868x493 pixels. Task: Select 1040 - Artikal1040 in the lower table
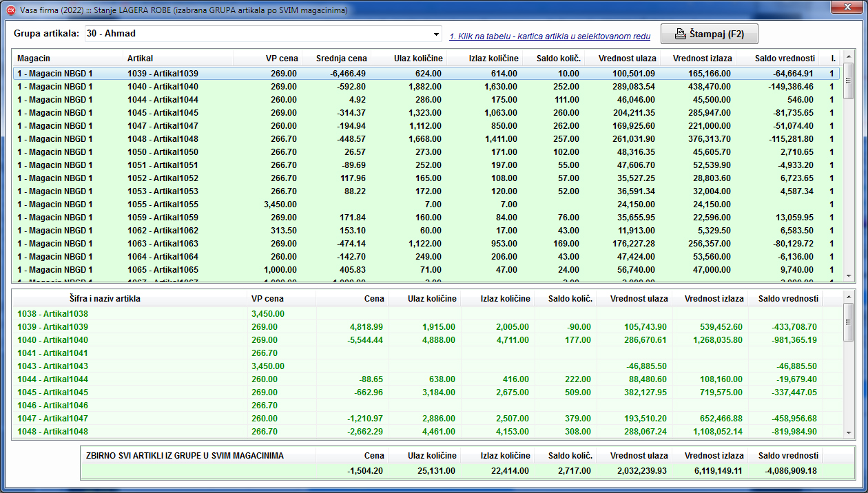pyautogui.click(x=428, y=339)
